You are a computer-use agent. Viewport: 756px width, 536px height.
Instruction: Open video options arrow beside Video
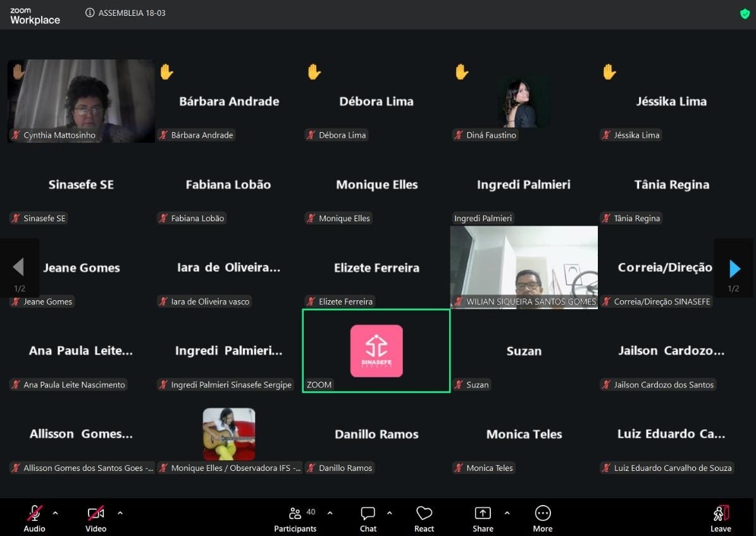tap(120, 513)
